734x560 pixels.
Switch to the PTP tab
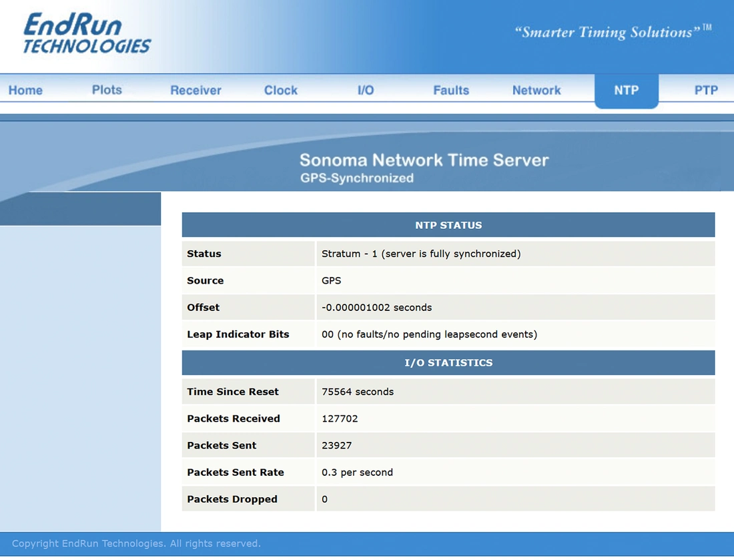click(x=706, y=90)
